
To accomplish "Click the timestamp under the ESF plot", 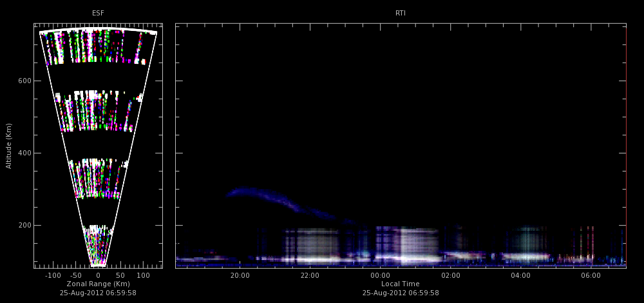I will click(98, 293).
